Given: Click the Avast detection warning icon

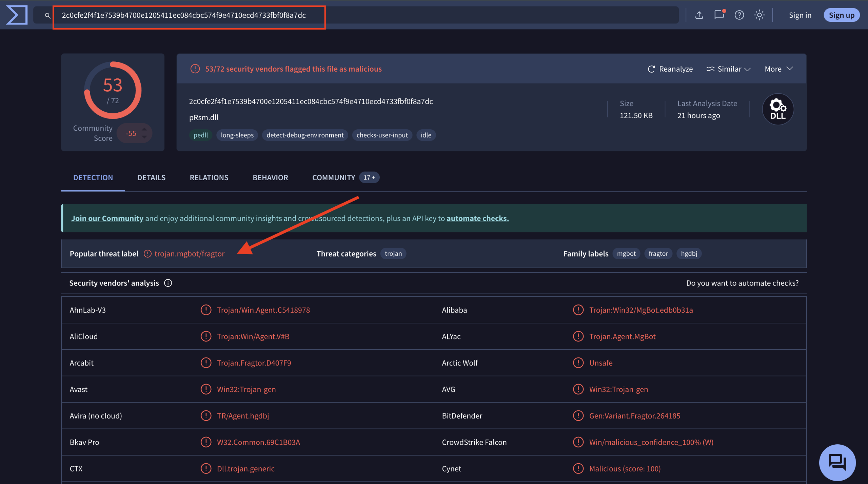Looking at the screenshot, I should coord(206,389).
